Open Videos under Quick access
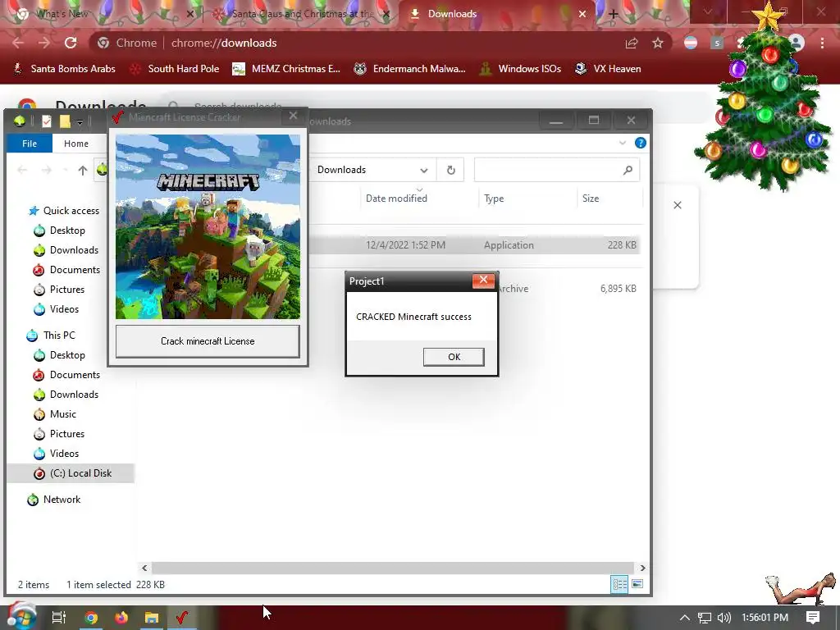840x630 pixels. pyautogui.click(x=57, y=309)
